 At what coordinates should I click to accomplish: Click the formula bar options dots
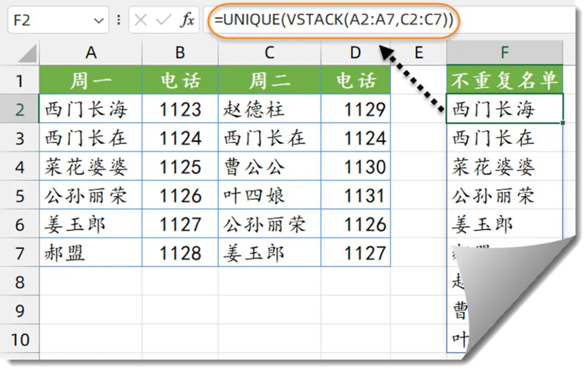point(119,20)
